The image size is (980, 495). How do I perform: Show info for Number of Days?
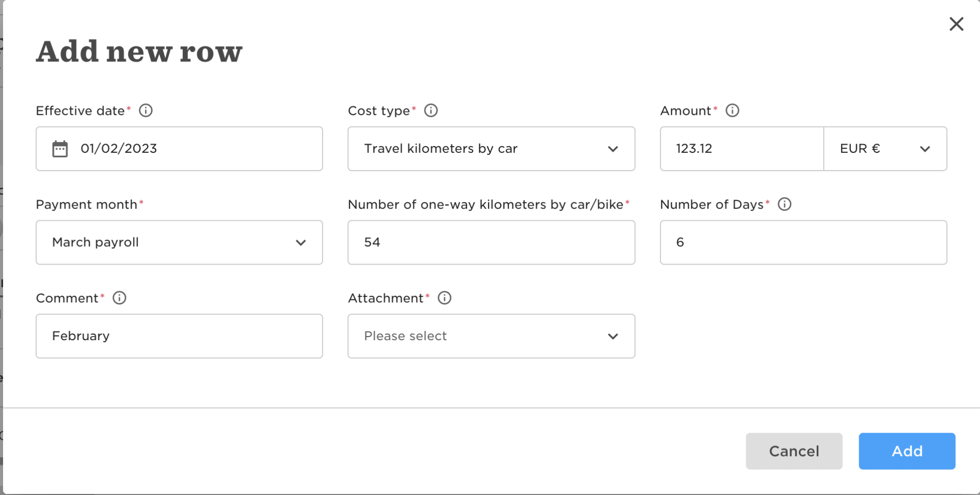click(x=785, y=204)
